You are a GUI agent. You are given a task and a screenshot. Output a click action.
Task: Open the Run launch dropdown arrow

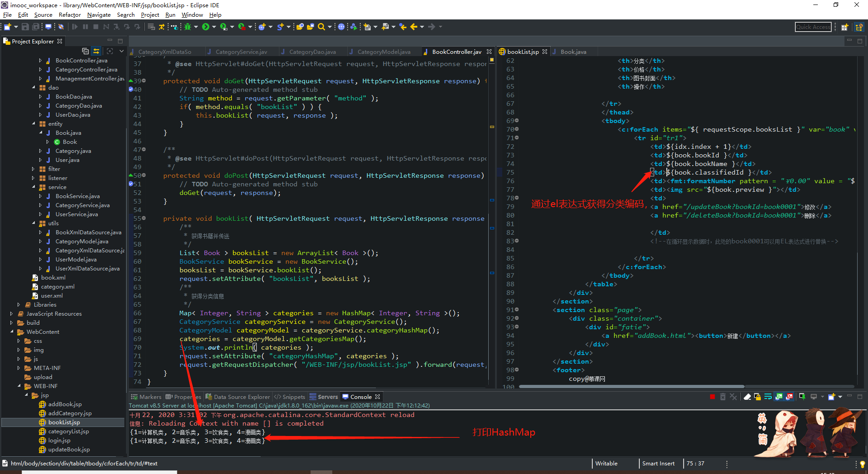(x=214, y=27)
